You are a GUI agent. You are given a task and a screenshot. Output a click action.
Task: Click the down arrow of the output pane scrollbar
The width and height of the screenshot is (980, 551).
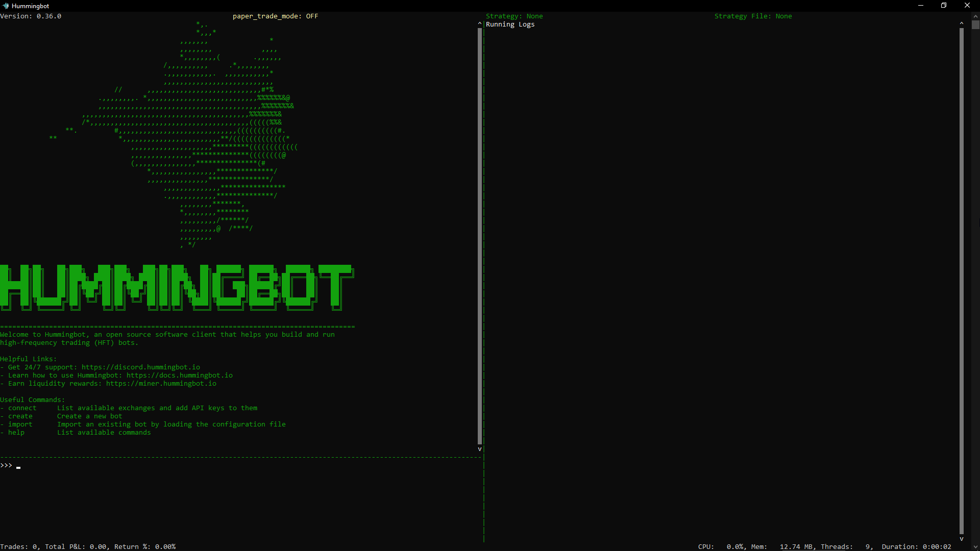pyautogui.click(x=479, y=449)
